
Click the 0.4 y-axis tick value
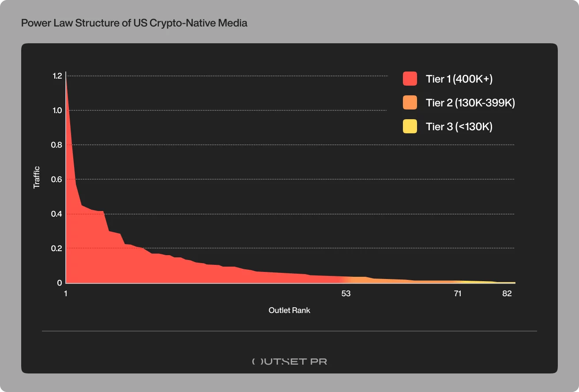(57, 214)
